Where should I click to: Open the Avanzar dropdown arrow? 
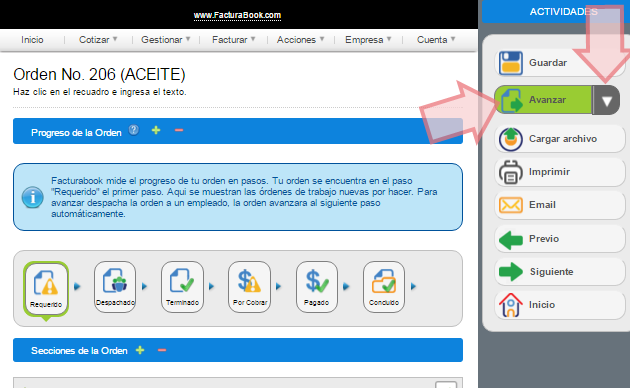click(606, 100)
